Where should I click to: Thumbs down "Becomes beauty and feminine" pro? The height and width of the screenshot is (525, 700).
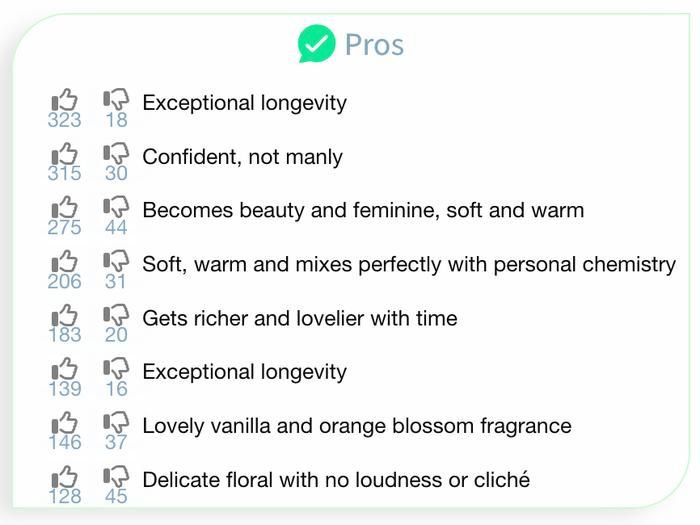pos(116,208)
